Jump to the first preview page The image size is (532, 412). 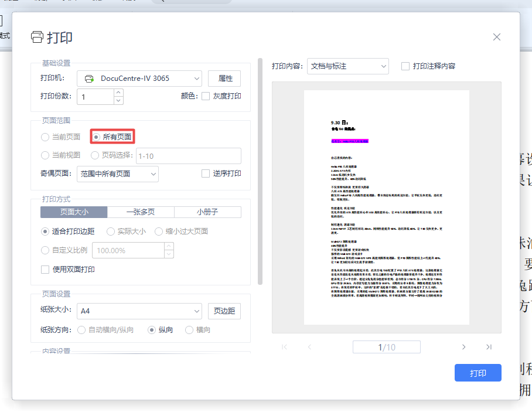coord(285,347)
